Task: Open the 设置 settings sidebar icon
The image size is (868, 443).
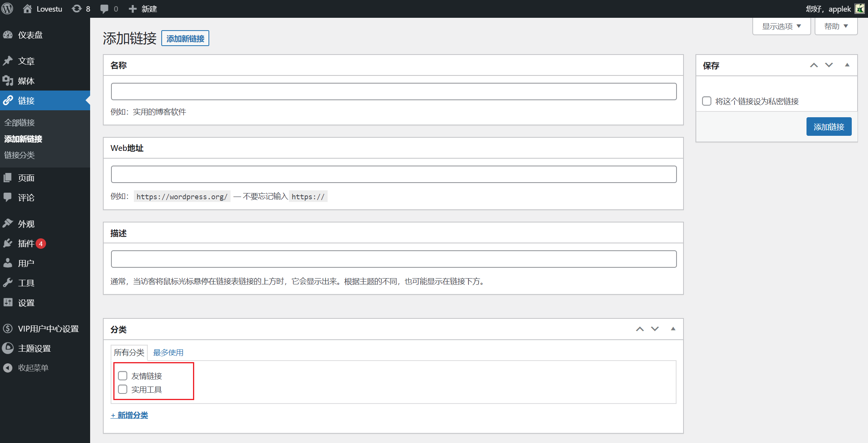Action: [8, 303]
